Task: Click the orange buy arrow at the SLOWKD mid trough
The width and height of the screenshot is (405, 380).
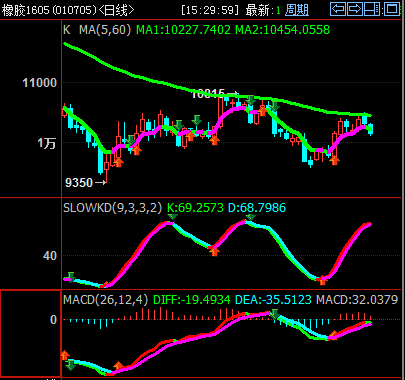Action: [214, 251]
